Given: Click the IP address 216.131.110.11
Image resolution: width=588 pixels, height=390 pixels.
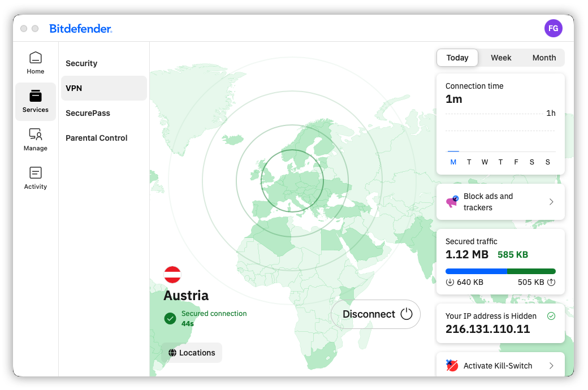Looking at the screenshot, I should pyautogui.click(x=487, y=330).
